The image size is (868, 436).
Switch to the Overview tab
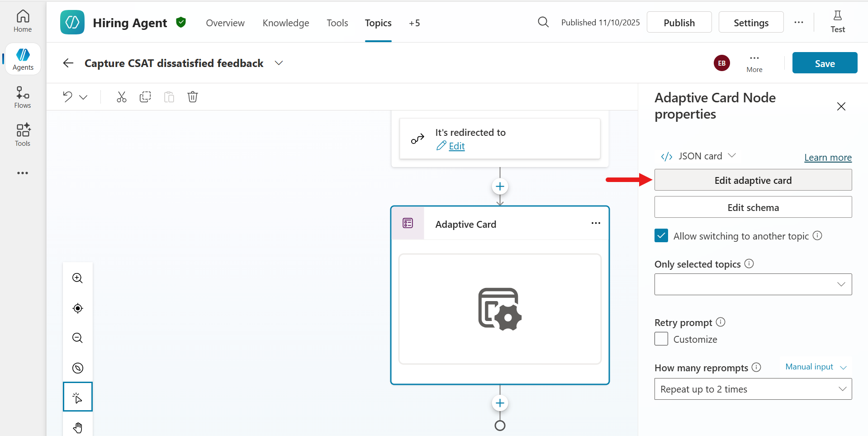[x=225, y=23]
